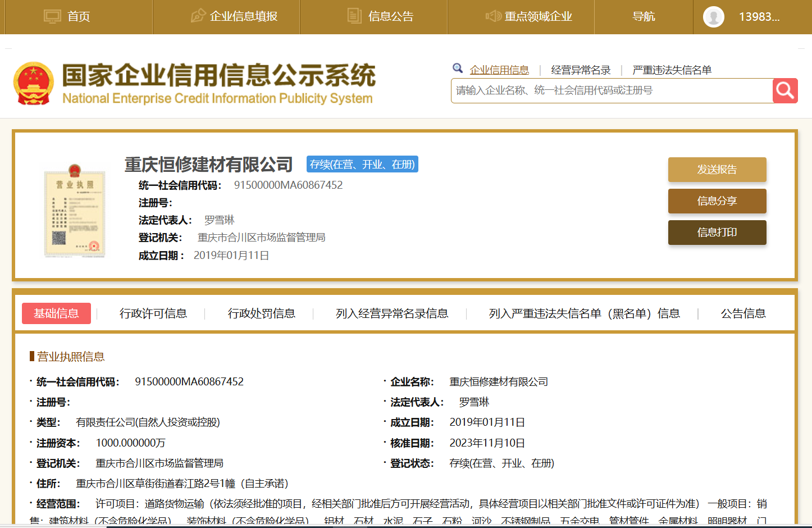Open 信息公告 menu item
Viewport: 812px width, 528px height.
391,16
